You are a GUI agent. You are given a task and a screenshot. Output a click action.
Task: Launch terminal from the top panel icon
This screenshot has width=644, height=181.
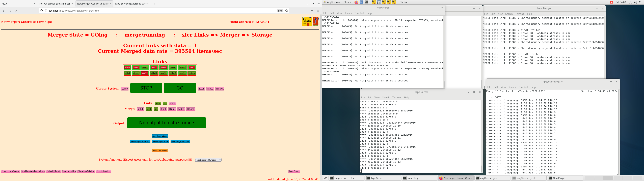coord(366,2)
